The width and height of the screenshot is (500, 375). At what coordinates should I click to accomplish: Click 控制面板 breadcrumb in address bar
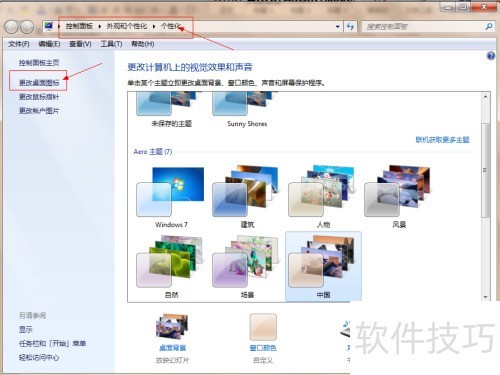(79, 26)
